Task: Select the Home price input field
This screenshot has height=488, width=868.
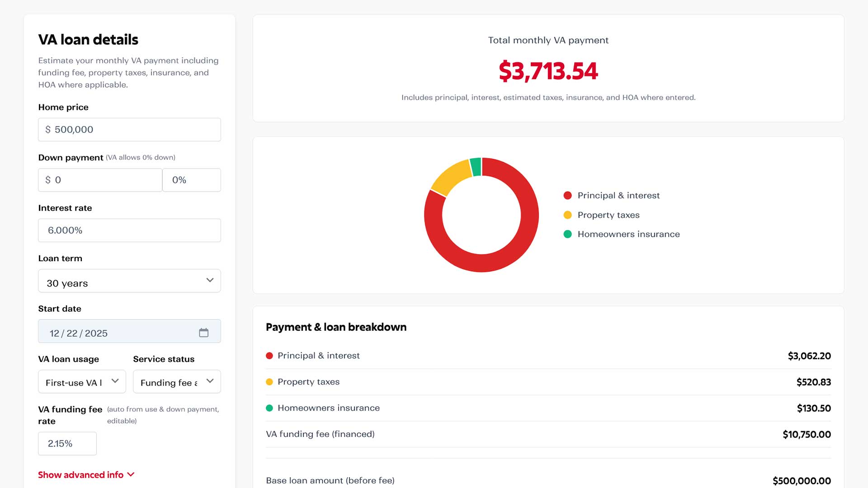Action: click(x=129, y=130)
